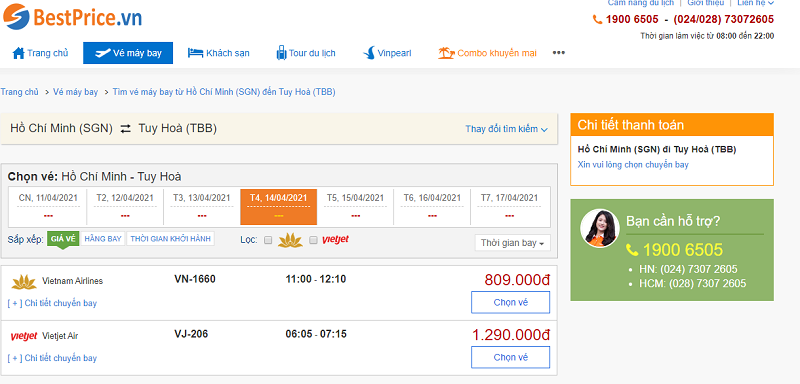Select date T5, 15/04/2021

point(355,207)
